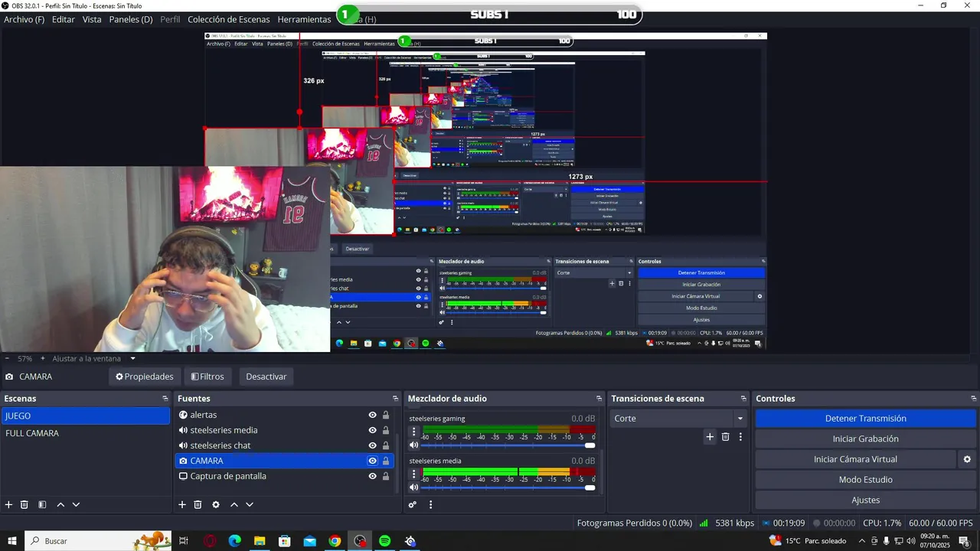Open transition properties three-dot menu

pyautogui.click(x=740, y=437)
